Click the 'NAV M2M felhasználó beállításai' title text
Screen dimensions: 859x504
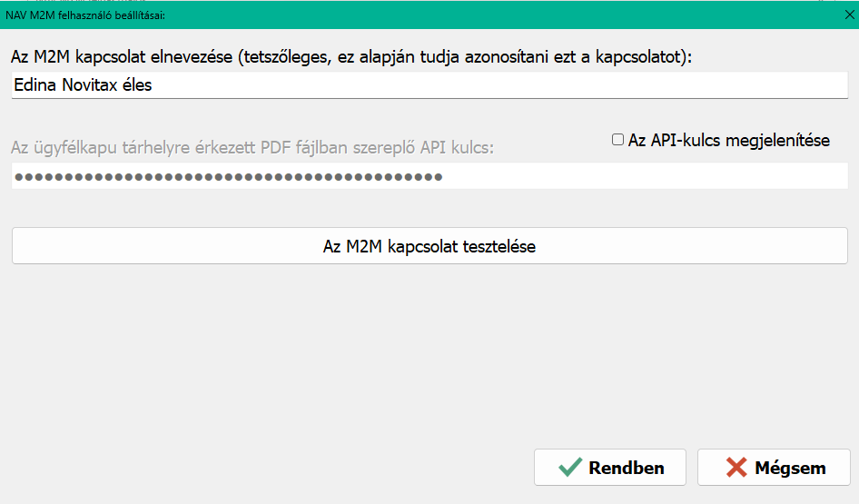(85, 15)
